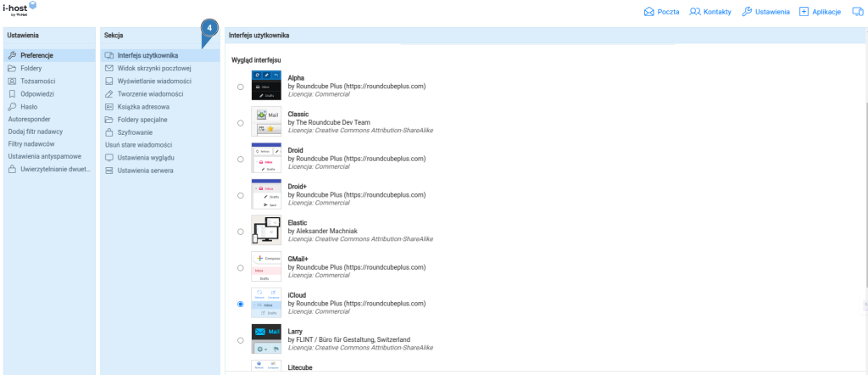Click the Elastic skin thumbnail

tap(266, 230)
